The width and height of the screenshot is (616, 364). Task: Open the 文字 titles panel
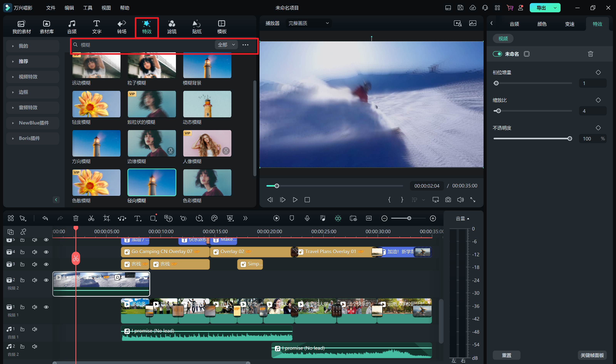(x=97, y=27)
